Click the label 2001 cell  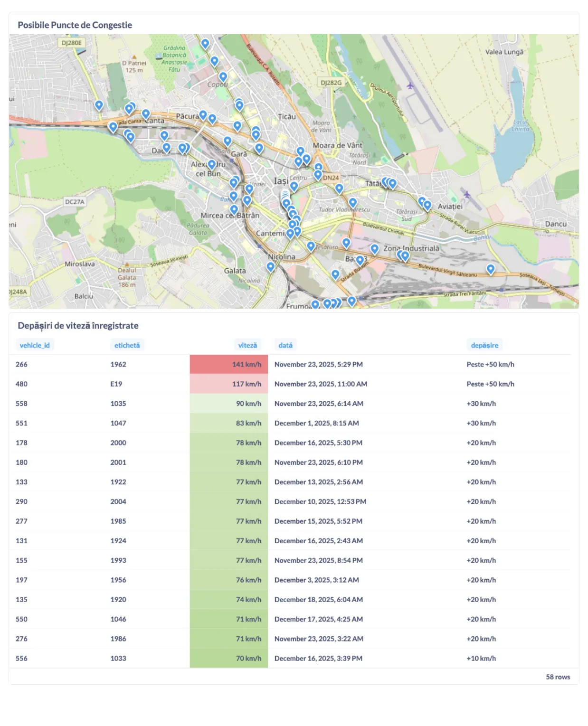tap(118, 462)
